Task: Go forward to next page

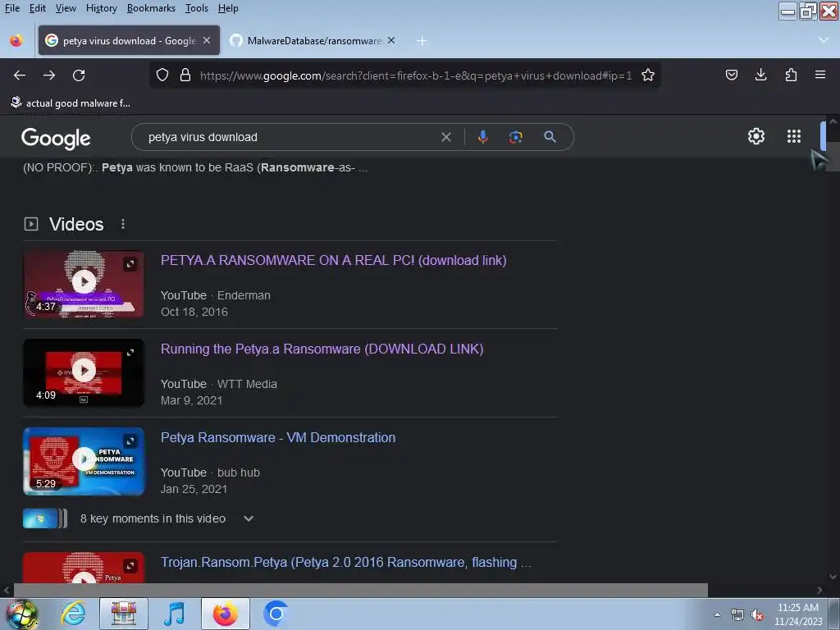Action: [49, 75]
